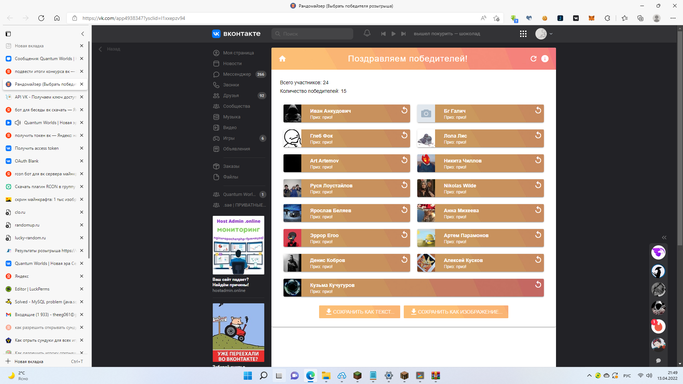
Task: Re-roll winner Иван Анкудович
Action: click(x=404, y=111)
